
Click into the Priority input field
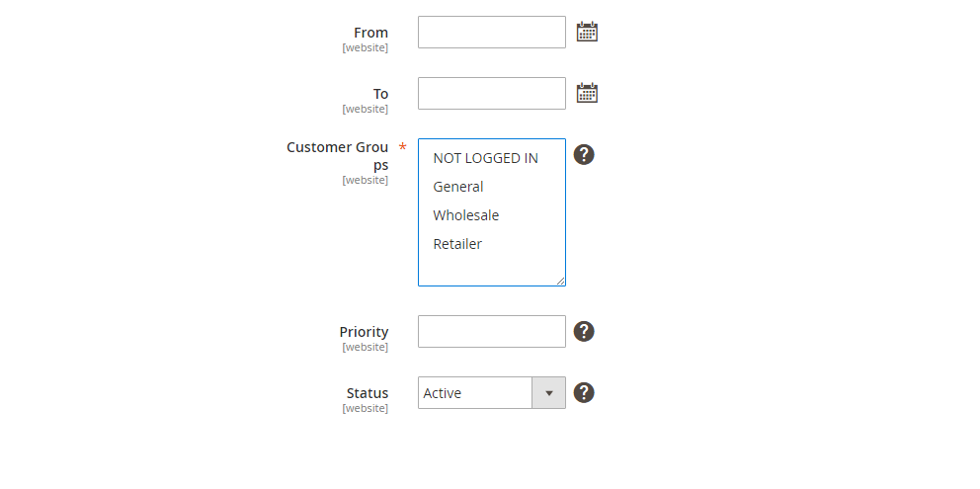tap(492, 331)
